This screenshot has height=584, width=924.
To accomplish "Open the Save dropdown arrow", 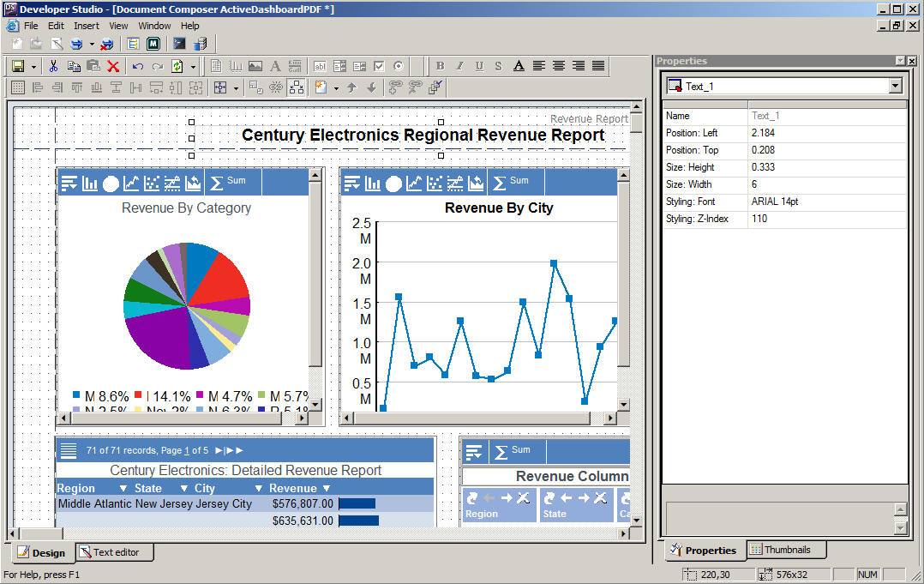I will [x=33, y=67].
